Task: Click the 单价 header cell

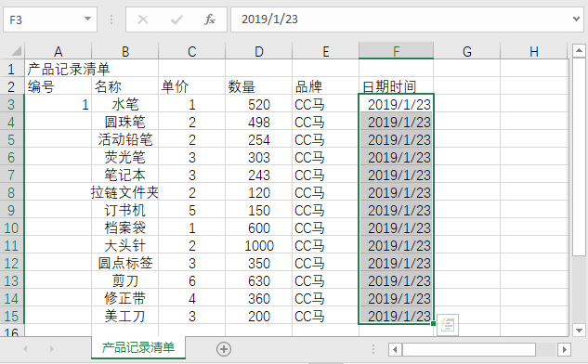Action: point(191,86)
